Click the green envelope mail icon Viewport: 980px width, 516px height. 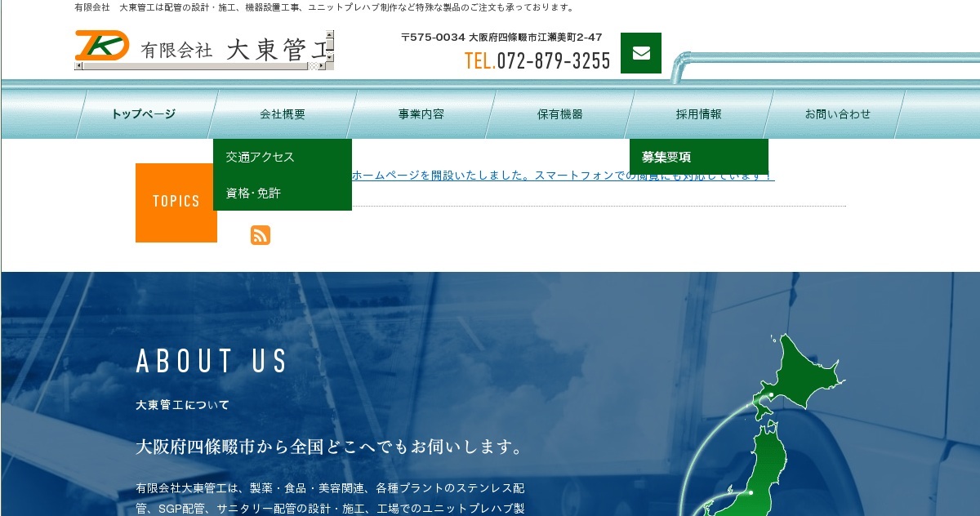click(x=641, y=53)
